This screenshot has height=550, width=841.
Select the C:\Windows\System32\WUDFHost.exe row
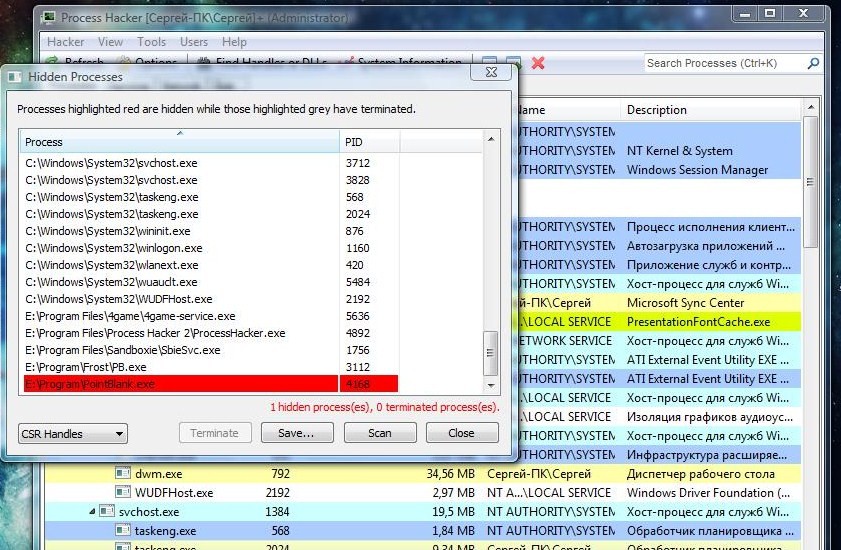pyautogui.click(x=211, y=299)
